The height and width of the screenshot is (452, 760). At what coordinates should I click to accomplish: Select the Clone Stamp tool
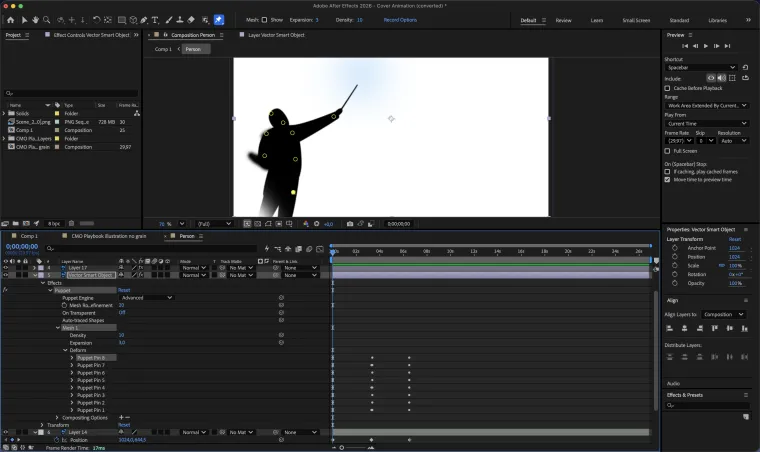coord(180,20)
